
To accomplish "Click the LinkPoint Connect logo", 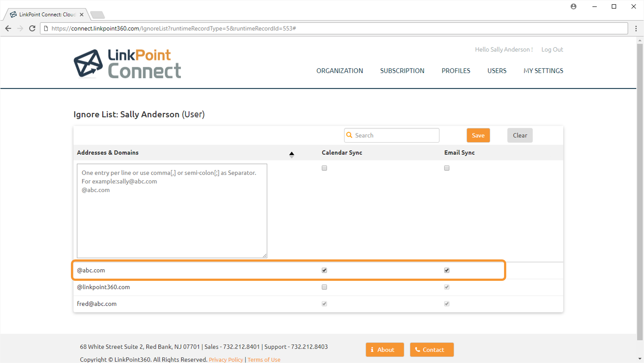I will tap(127, 64).
